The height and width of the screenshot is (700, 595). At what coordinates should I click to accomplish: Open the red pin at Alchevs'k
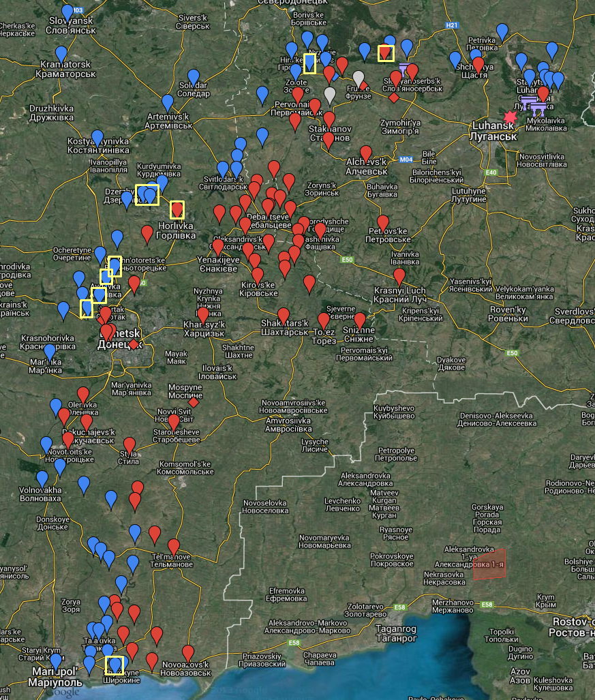point(366,153)
